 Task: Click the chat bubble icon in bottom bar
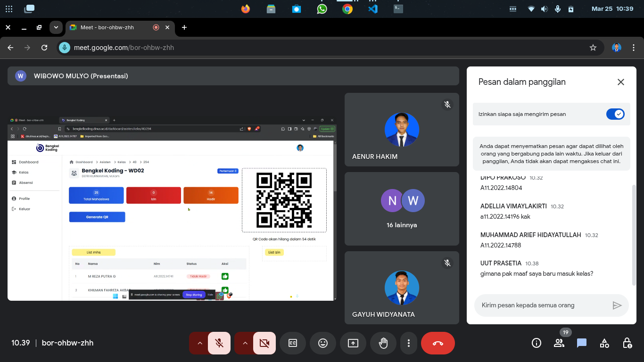click(582, 343)
